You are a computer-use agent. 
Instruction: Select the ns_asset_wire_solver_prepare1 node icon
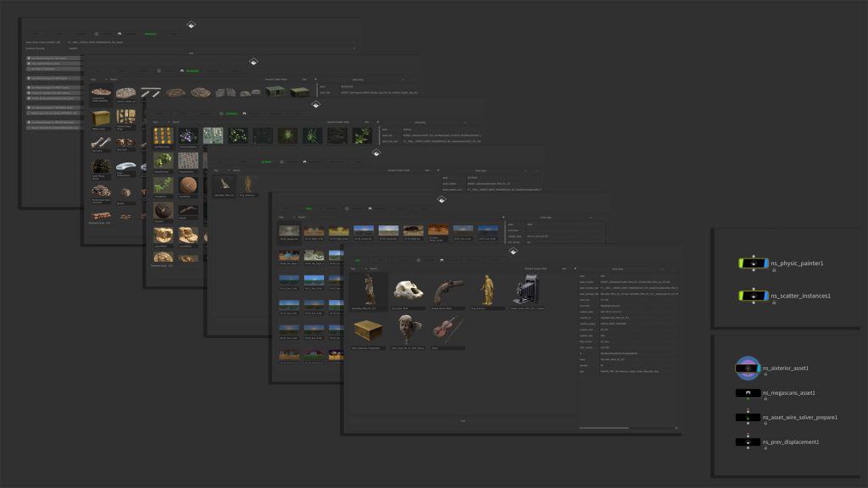click(x=748, y=418)
